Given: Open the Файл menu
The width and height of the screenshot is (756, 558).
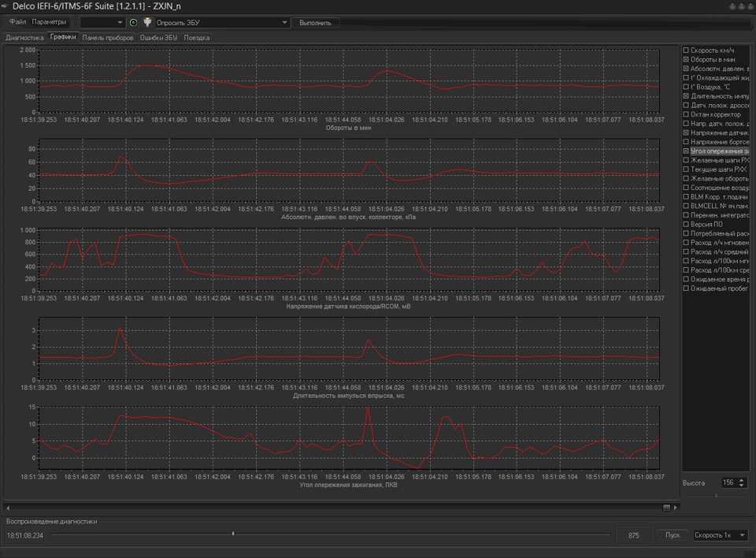Looking at the screenshot, I should tap(18, 22).
